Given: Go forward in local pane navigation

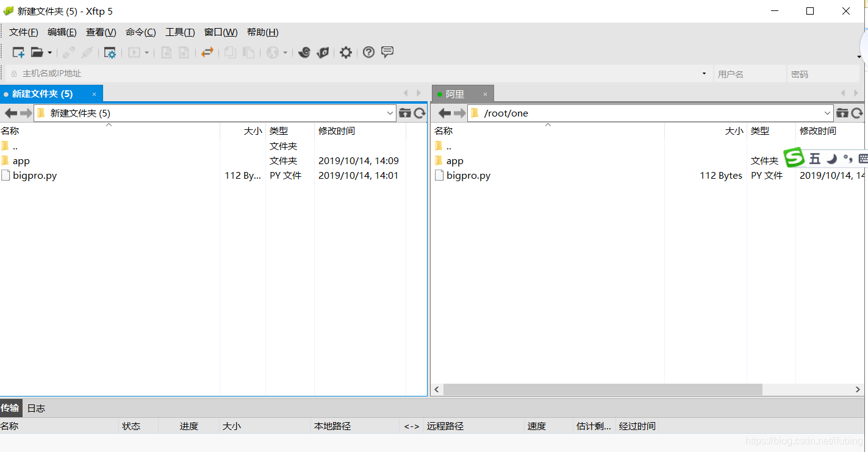Looking at the screenshot, I should (x=26, y=113).
